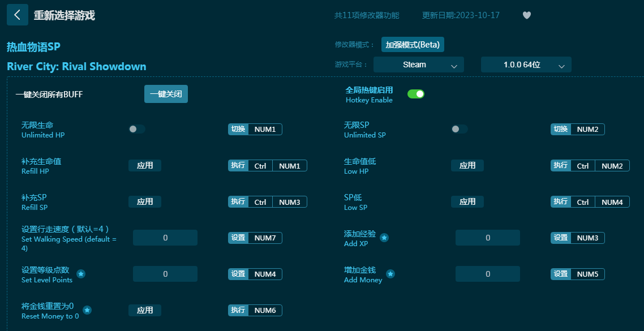The height and width of the screenshot is (331, 644).
Task: Toggle Unlimited SP switch
Action: click(x=459, y=130)
